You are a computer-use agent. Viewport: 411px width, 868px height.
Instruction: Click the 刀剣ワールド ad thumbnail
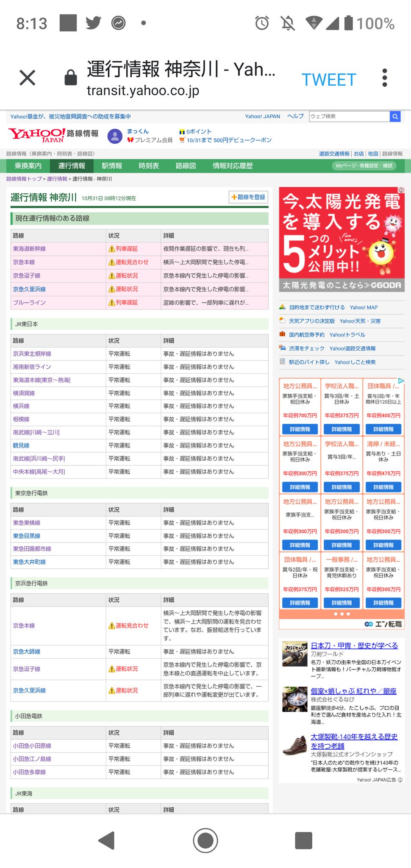(x=295, y=654)
